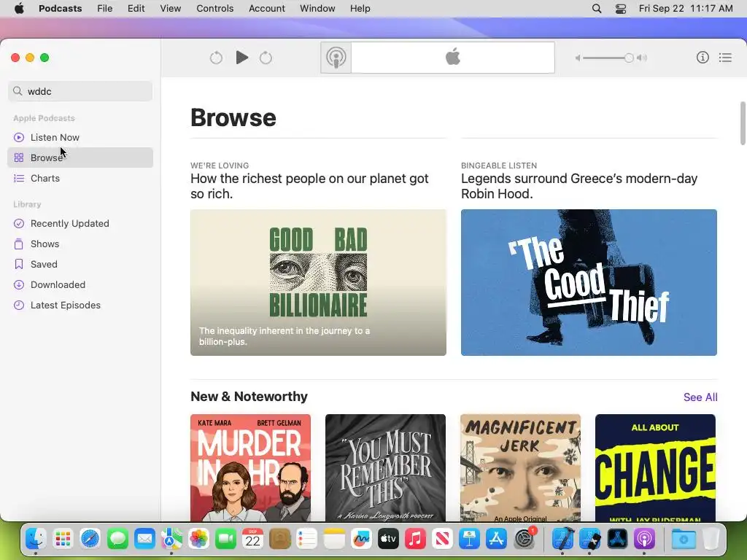The height and width of the screenshot is (560, 747).
Task: Select Browse in the sidebar
Action: click(x=80, y=157)
